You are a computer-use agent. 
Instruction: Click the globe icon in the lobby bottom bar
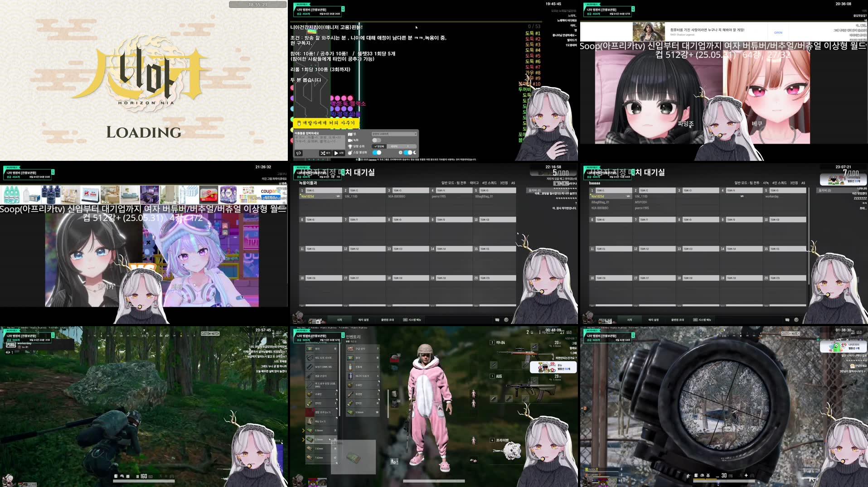point(506,319)
